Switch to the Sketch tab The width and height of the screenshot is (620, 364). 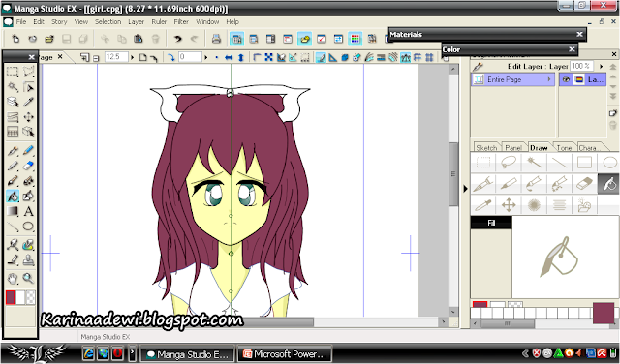[486, 147]
